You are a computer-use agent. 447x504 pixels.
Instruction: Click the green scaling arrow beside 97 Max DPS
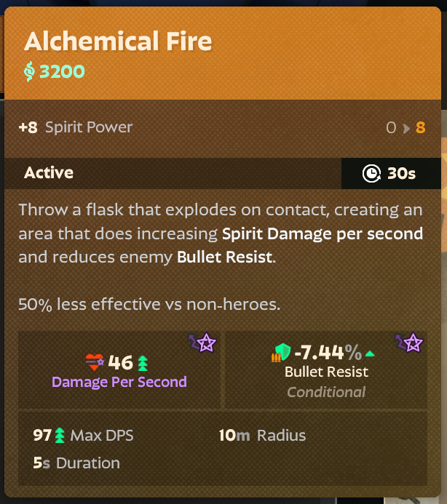60,435
